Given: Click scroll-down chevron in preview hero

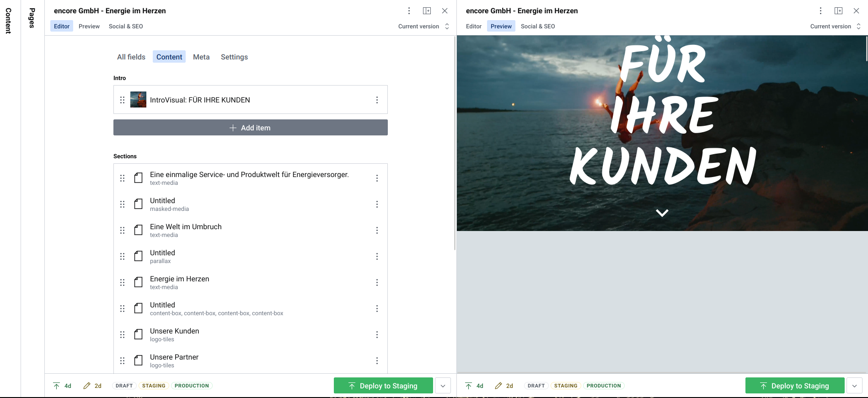Looking at the screenshot, I should coord(662,213).
